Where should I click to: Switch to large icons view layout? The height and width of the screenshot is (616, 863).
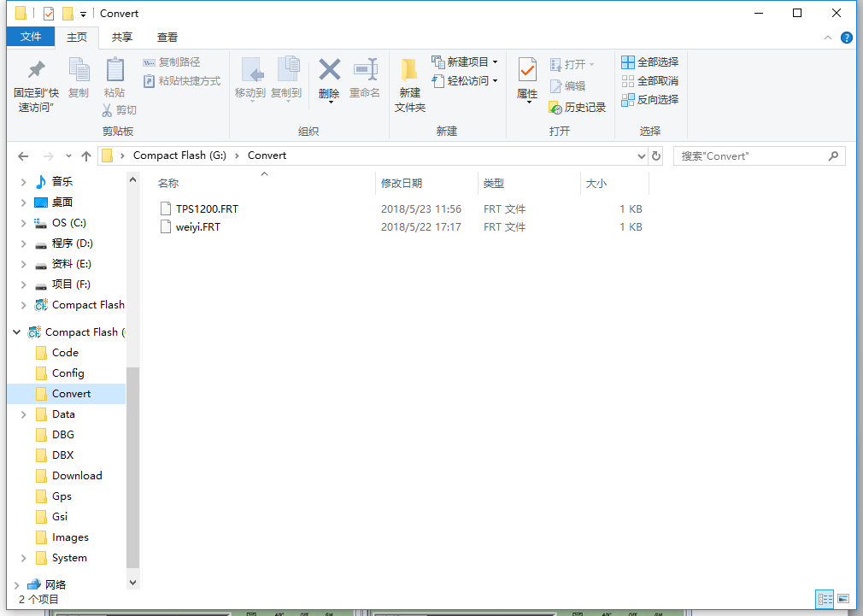(843, 598)
